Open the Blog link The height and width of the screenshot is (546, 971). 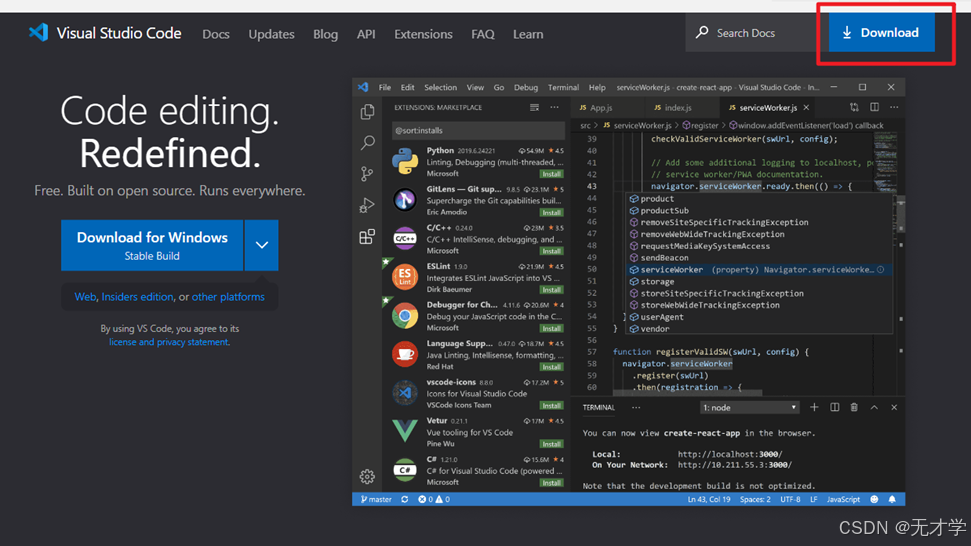pyautogui.click(x=325, y=34)
